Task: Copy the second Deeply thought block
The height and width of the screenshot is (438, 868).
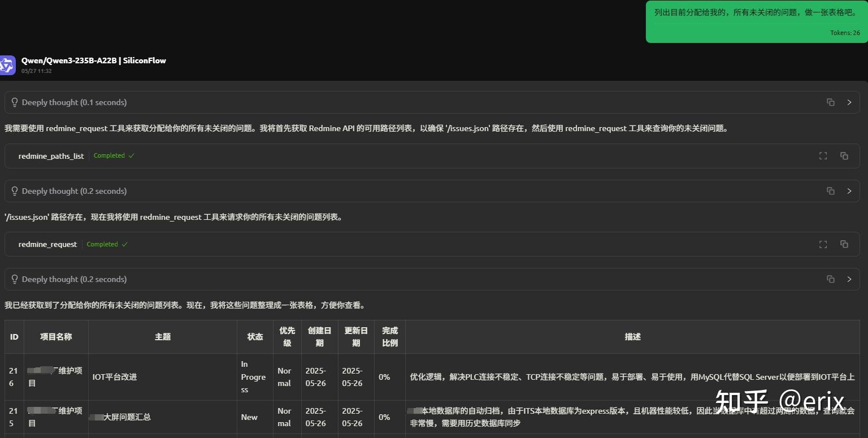Action: pyautogui.click(x=830, y=190)
